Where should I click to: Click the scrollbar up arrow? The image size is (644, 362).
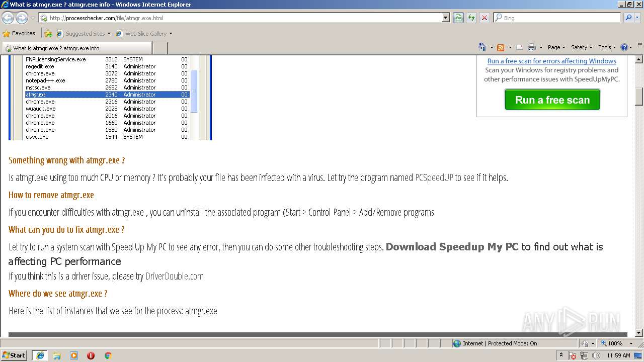pyautogui.click(x=639, y=59)
